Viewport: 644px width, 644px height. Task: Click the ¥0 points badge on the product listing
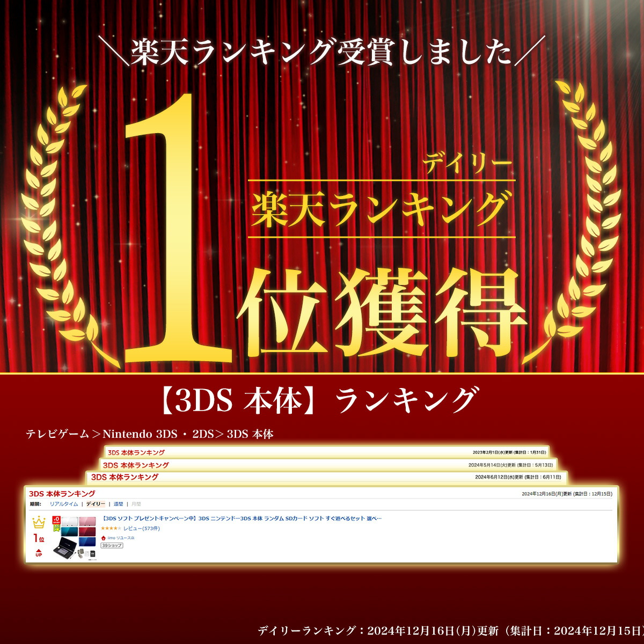click(55, 519)
